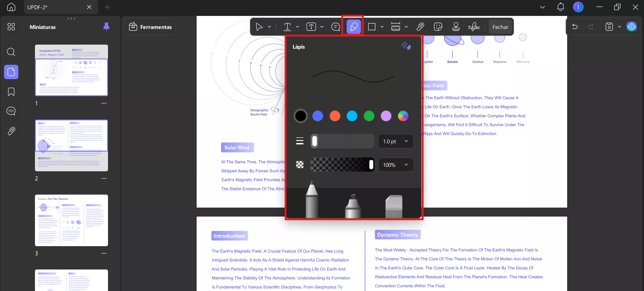The image size is (644, 291).
Task: Open page 3 thumbnail
Action: [x=71, y=220]
